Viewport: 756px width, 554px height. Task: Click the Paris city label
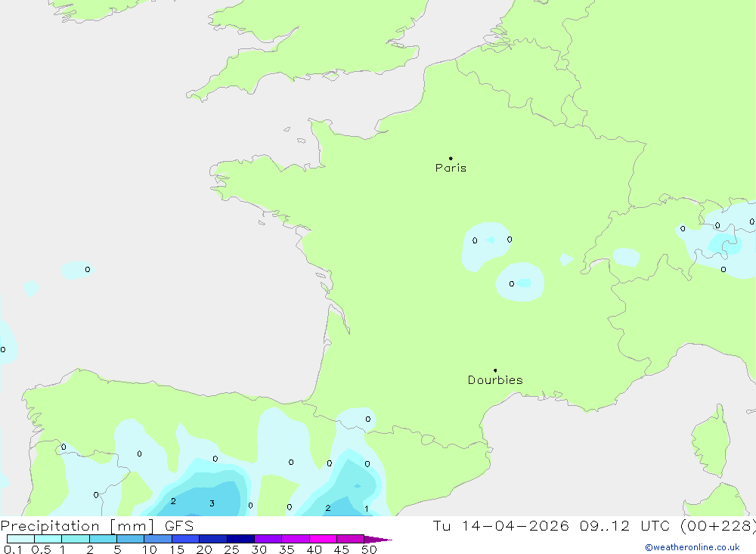[x=451, y=168]
